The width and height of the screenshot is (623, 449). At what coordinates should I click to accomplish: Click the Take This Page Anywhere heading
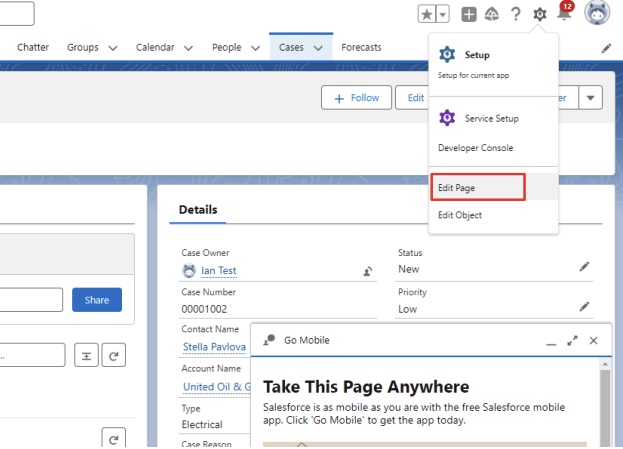pos(366,387)
